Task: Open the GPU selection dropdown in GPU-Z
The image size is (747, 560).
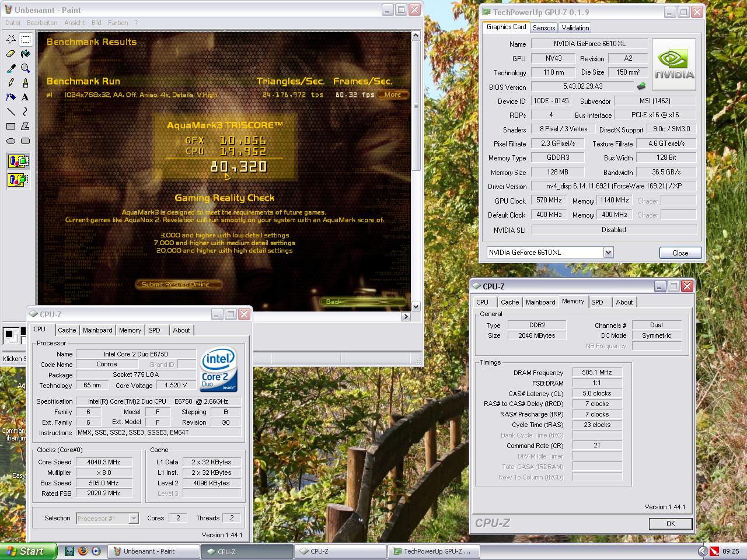Action: pos(608,253)
